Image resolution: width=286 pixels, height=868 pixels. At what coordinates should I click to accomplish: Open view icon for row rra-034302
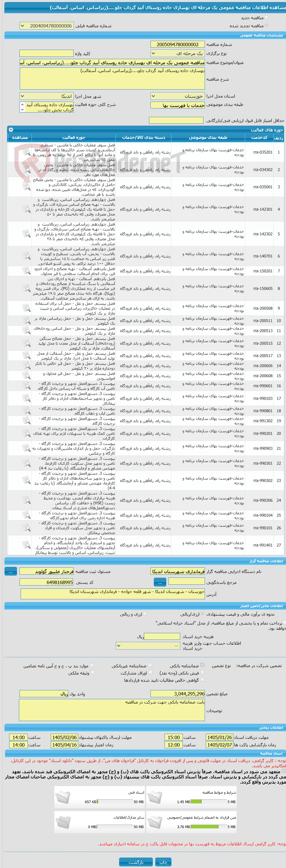click(x=26, y=169)
